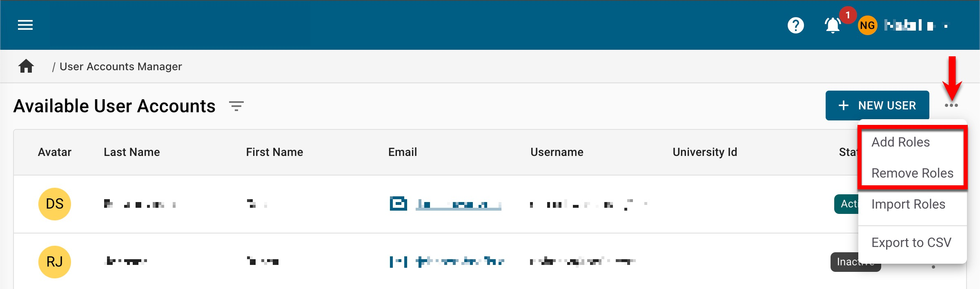Select Add Roles from the menu

[x=900, y=142]
